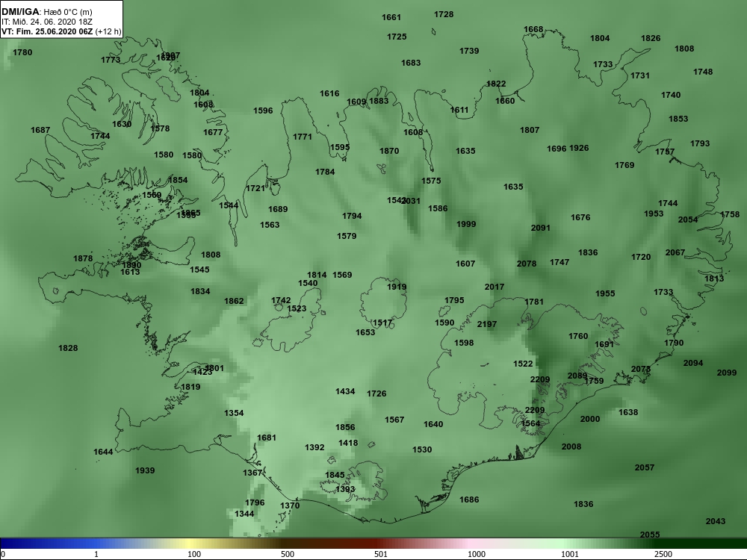Click the 1522 map value
The image size is (747, 560).
(x=523, y=364)
